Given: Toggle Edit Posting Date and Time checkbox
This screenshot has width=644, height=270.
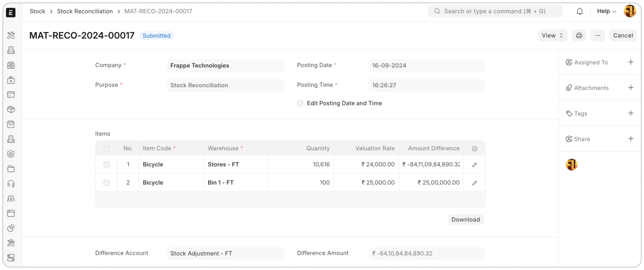Looking at the screenshot, I should coord(300,103).
